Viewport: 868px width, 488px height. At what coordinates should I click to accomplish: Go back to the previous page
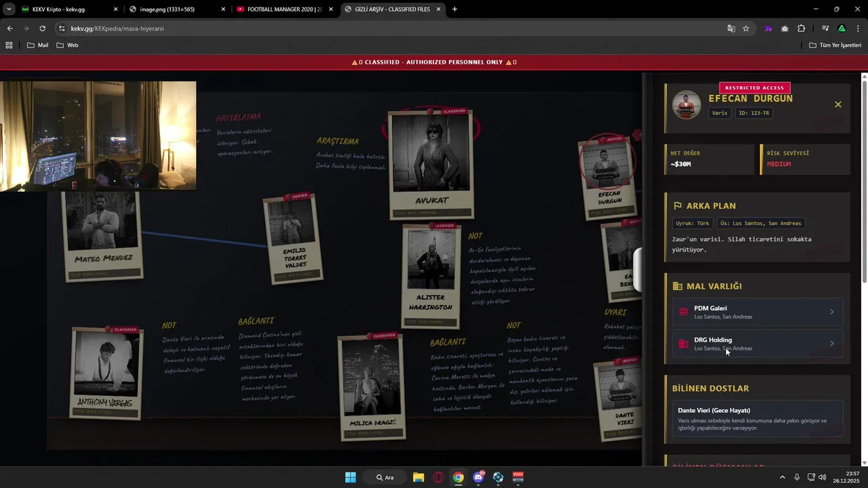pyautogui.click(x=9, y=28)
